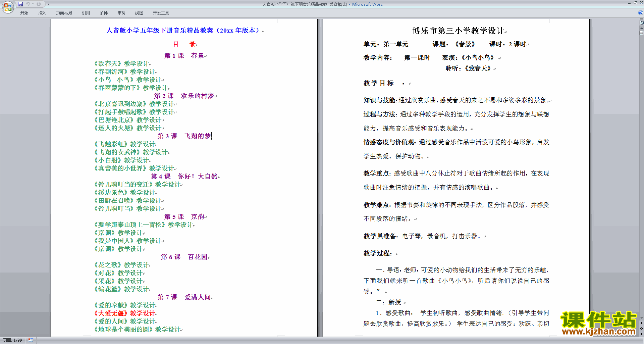
Task: Click the label 教学具准备 on the right page
Action: (380, 236)
